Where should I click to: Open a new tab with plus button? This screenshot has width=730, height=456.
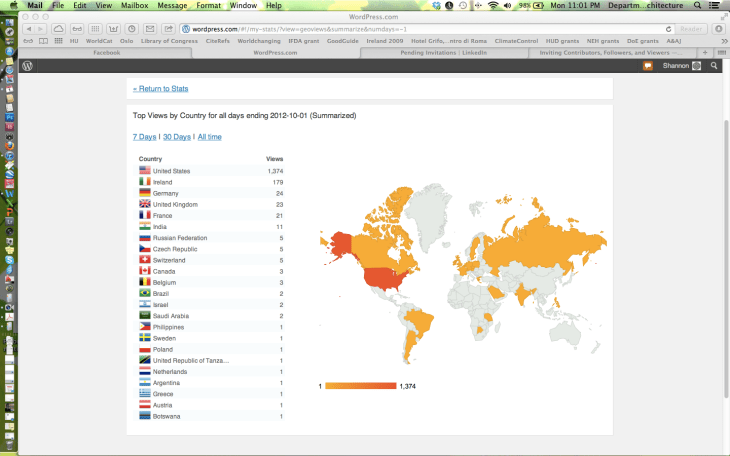[x=705, y=52]
